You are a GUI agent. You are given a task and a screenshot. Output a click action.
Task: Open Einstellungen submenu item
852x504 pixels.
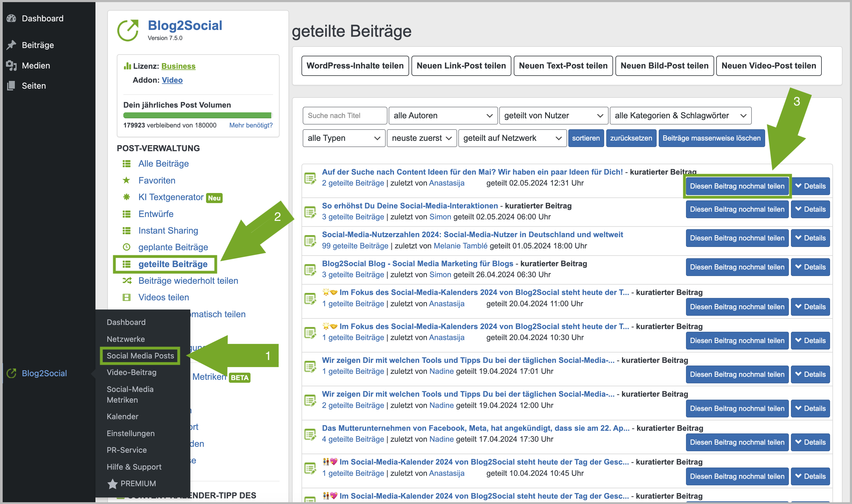click(130, 433)
